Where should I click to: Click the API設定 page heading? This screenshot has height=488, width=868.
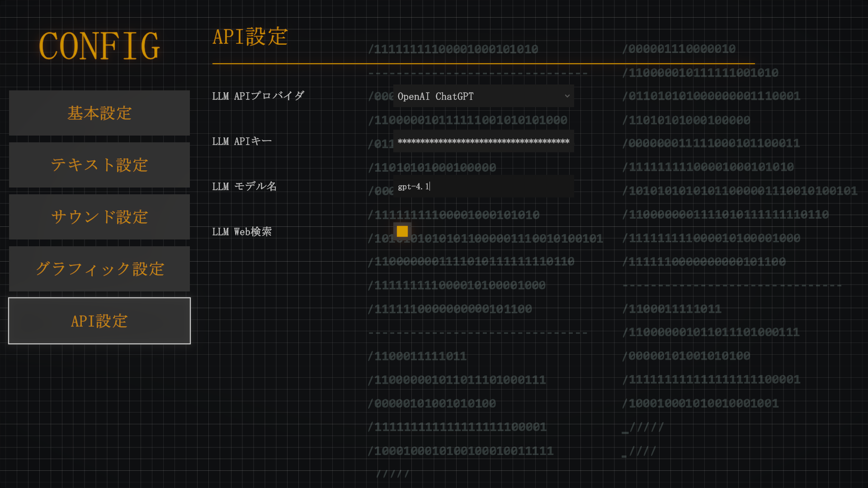[x=250, y=38]
